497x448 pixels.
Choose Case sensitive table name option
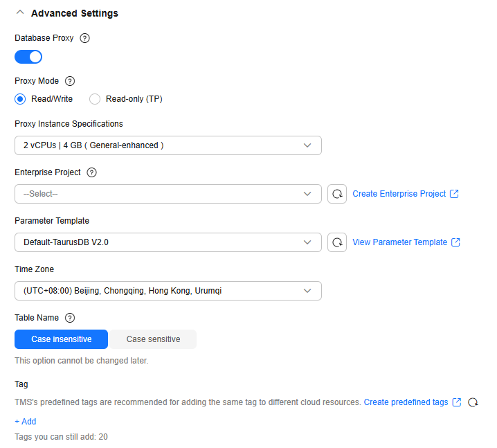(x=153, y=339)
